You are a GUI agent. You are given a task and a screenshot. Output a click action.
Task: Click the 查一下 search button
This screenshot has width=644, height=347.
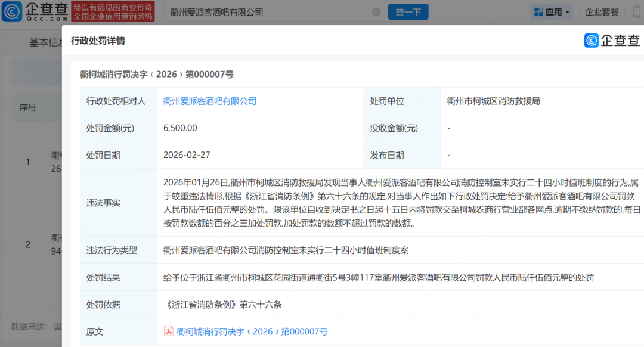(x=408, y=12)
